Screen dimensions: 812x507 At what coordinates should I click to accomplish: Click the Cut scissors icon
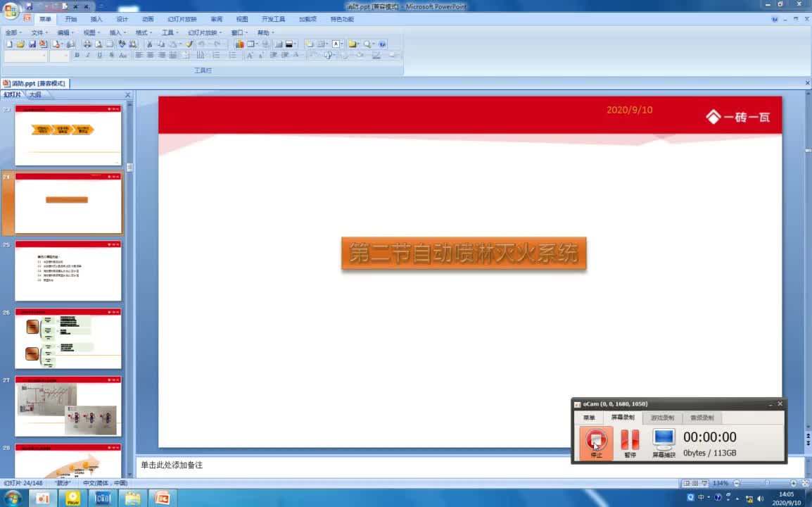click(149, 44)
